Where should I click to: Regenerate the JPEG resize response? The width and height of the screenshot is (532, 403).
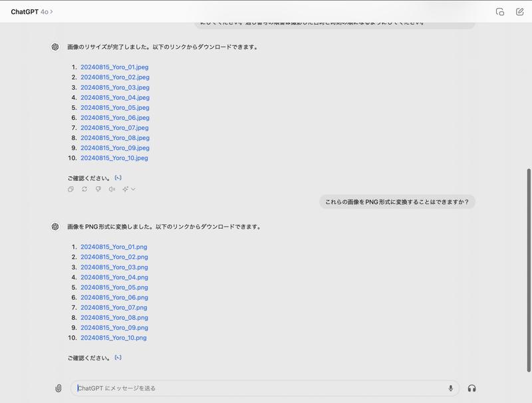[84, 190]
